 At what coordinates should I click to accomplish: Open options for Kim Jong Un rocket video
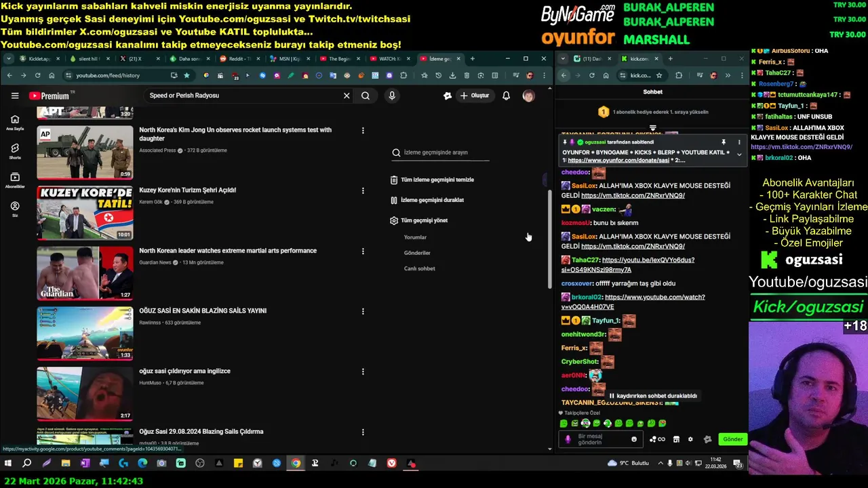coord(363,130)
